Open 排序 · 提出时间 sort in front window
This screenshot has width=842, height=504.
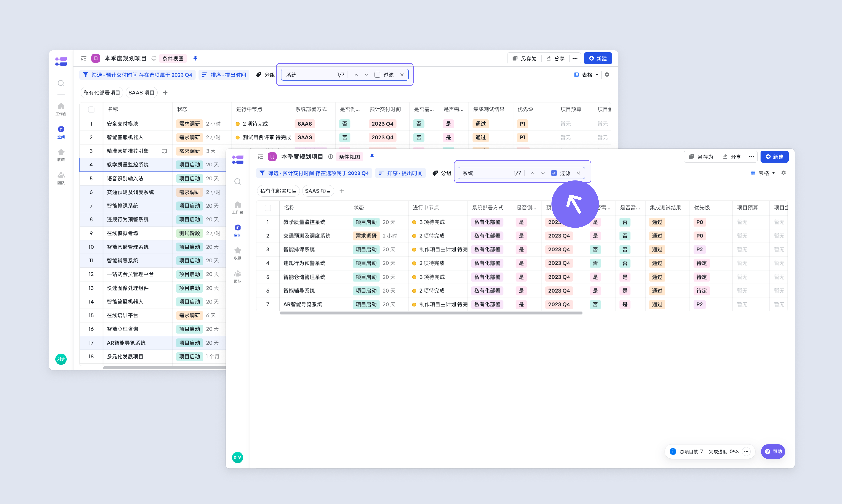click(401, 173)
